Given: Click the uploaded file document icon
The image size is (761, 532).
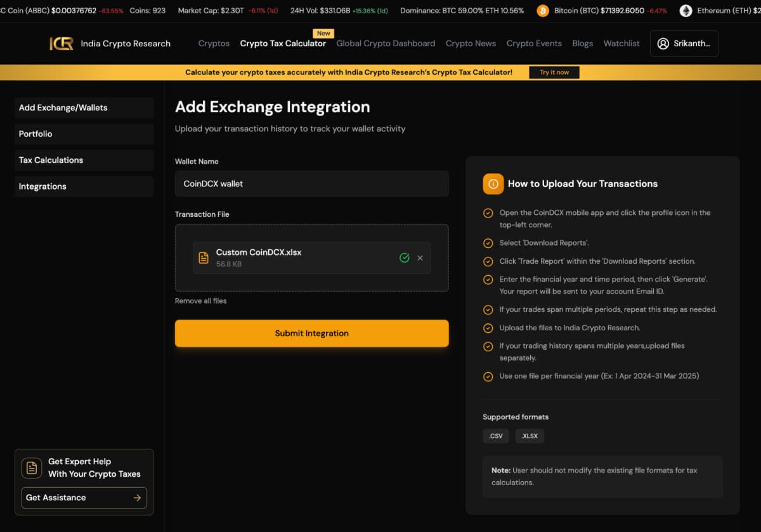Looking at the screenshot, I should tap(204, 257).
